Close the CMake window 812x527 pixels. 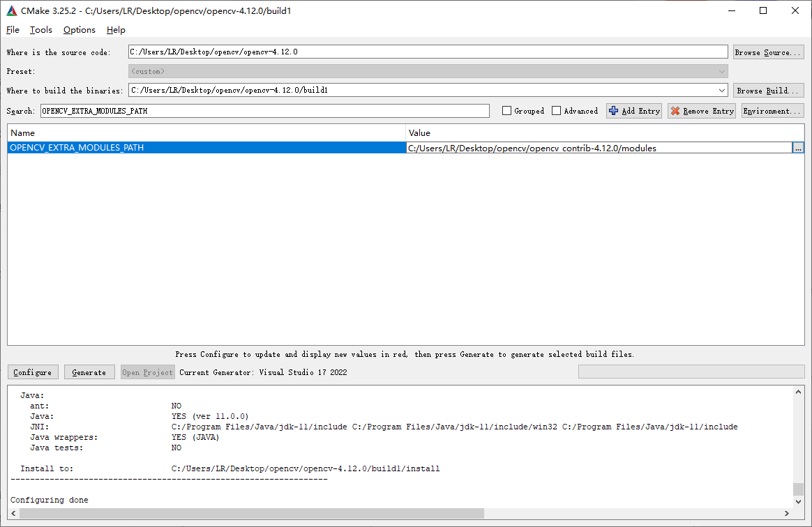pyautogui.click(x=795, y=10)
